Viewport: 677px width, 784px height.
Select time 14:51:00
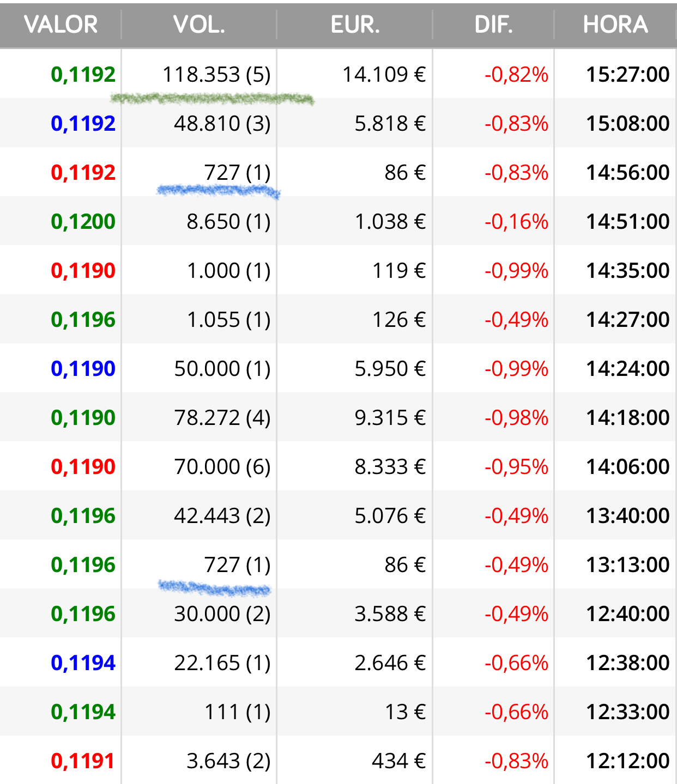(x=627, y=222)
